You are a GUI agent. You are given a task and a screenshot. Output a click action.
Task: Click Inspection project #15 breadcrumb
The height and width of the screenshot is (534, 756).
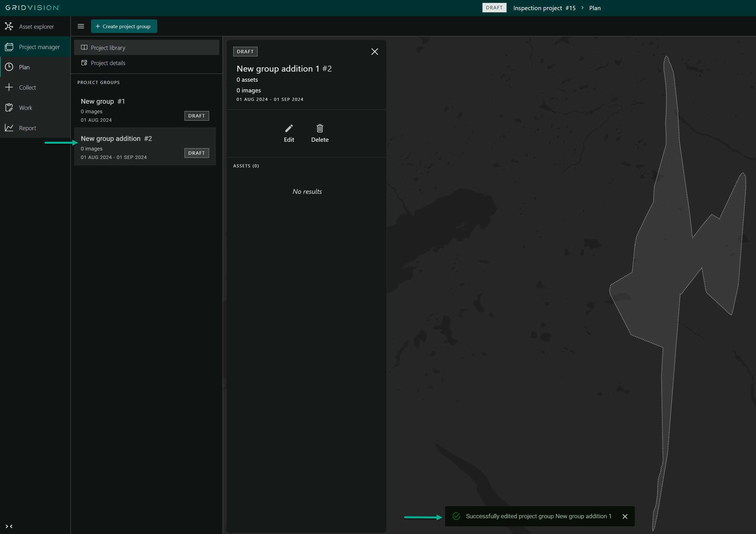point(544,8)
